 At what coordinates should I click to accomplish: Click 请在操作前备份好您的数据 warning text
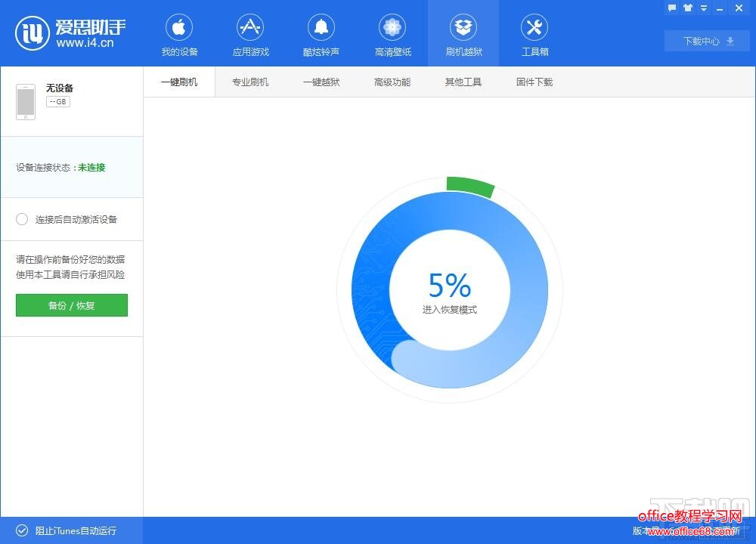pos(70,259)
